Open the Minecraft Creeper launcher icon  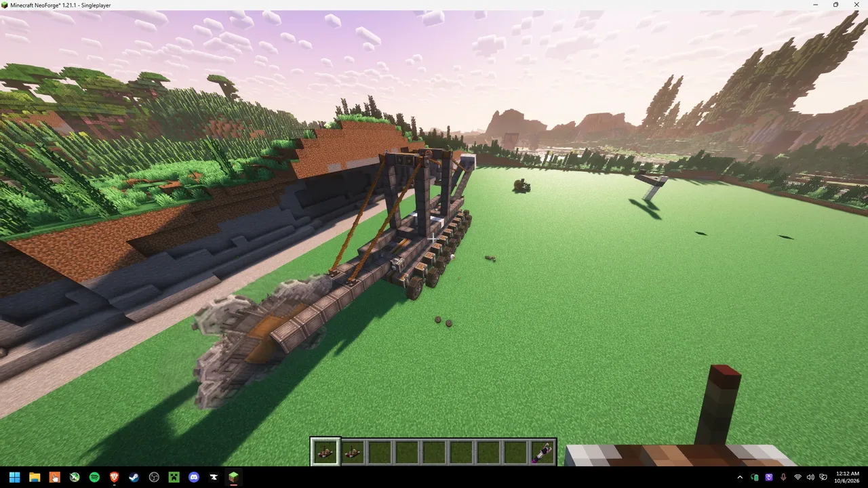174,477
